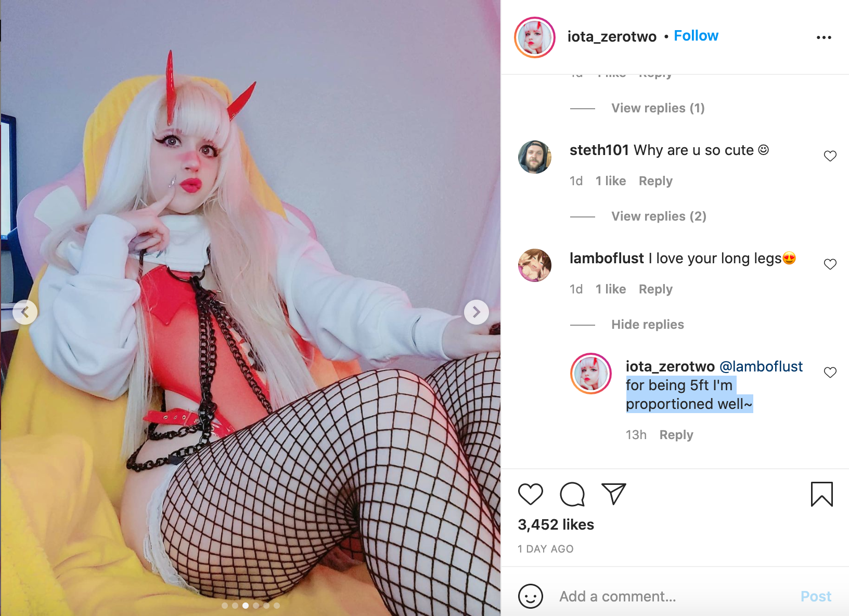Like lamboflust's comment
Viewport: 849px width, 616px height.
(x=830, y=264)
